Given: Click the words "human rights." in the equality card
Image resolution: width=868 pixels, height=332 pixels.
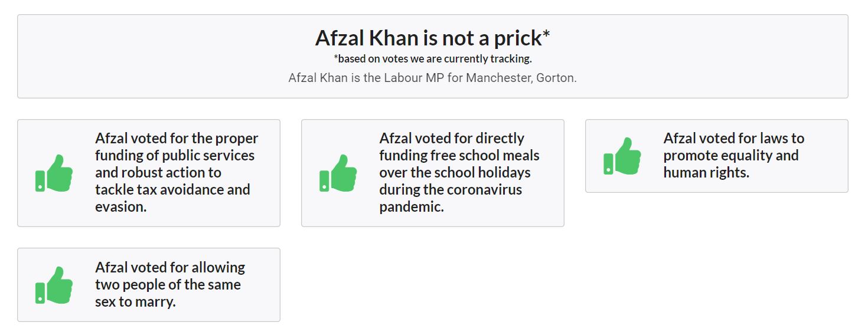Looking at the screenshot, I should pos(706,173).
